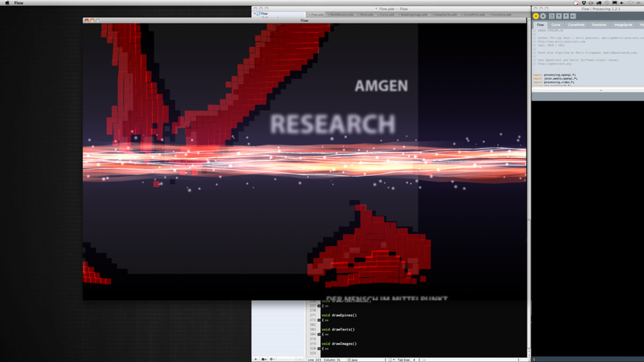Screen dimensions: 644x362
Task: Open CurvePoint.pde tab in TextMate
Action: pyautogui.click(x=474, y=15)
